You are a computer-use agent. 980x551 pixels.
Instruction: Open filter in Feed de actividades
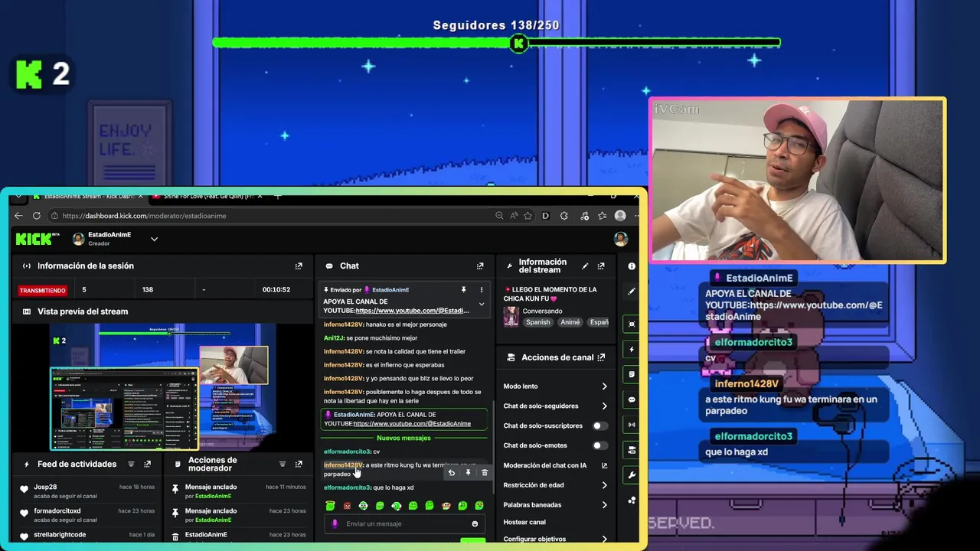pyautogui.click(x=131, y=465)
